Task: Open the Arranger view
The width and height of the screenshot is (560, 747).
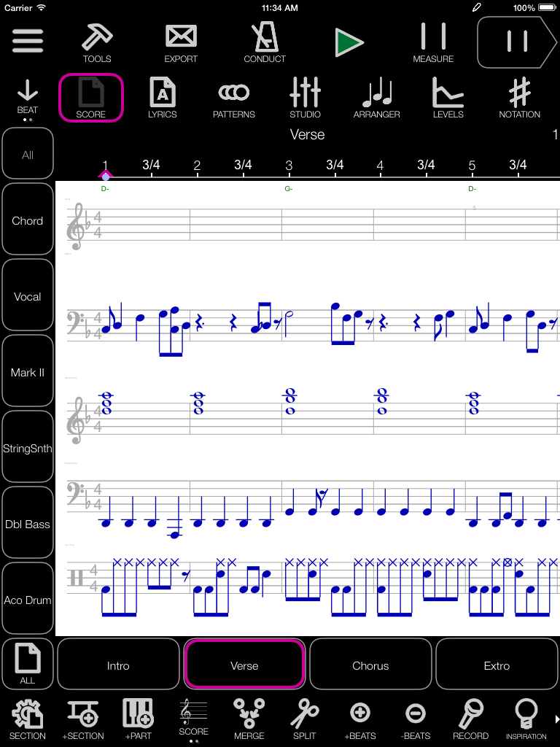Action: coord(377,98)
